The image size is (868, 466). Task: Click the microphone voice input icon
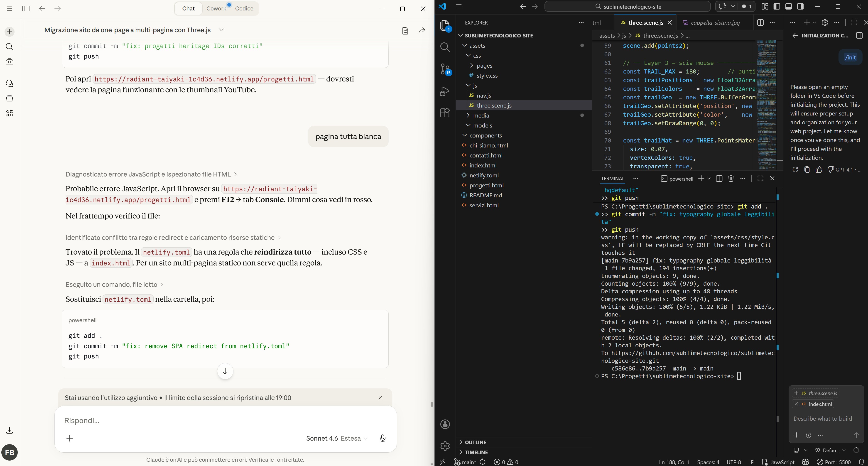[x=383, y=438]
